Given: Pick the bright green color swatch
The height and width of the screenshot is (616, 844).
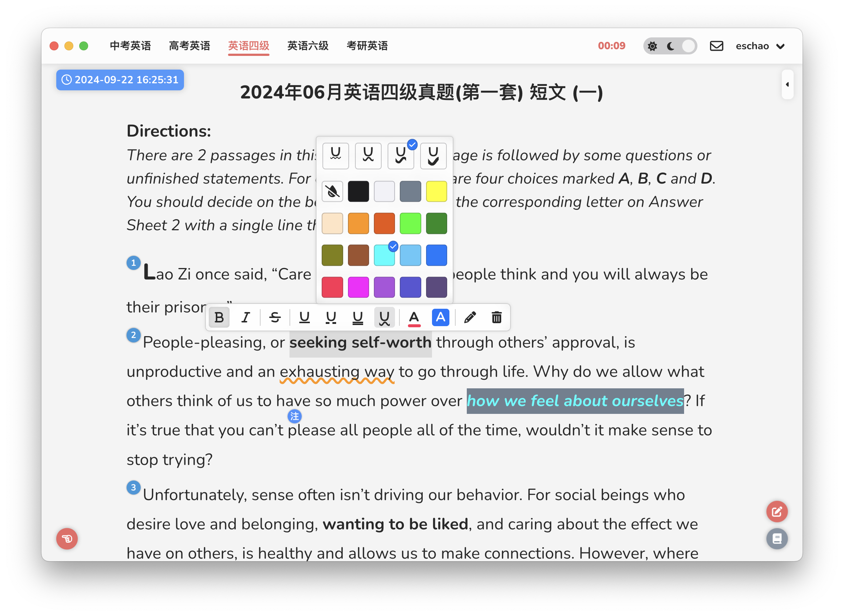Looking at the screenshot, I should (x=411, y=223).
